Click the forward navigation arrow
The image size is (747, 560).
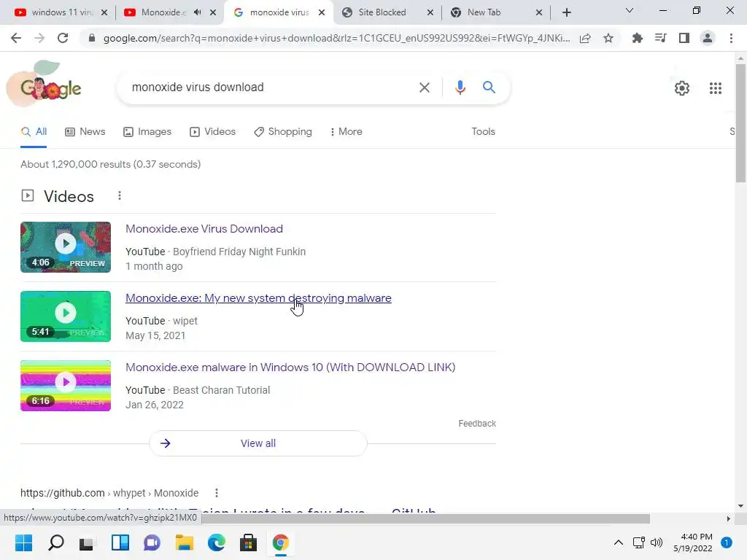pos(39,38)
